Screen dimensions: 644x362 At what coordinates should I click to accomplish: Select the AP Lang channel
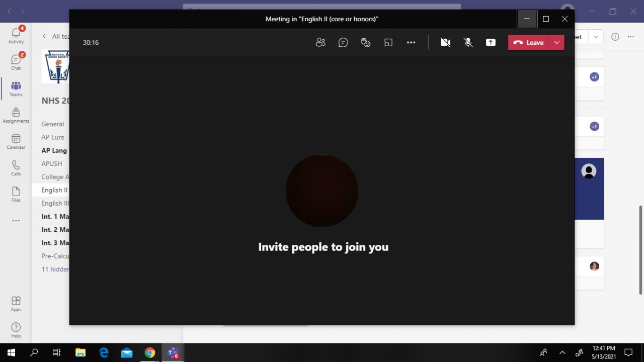54,150
